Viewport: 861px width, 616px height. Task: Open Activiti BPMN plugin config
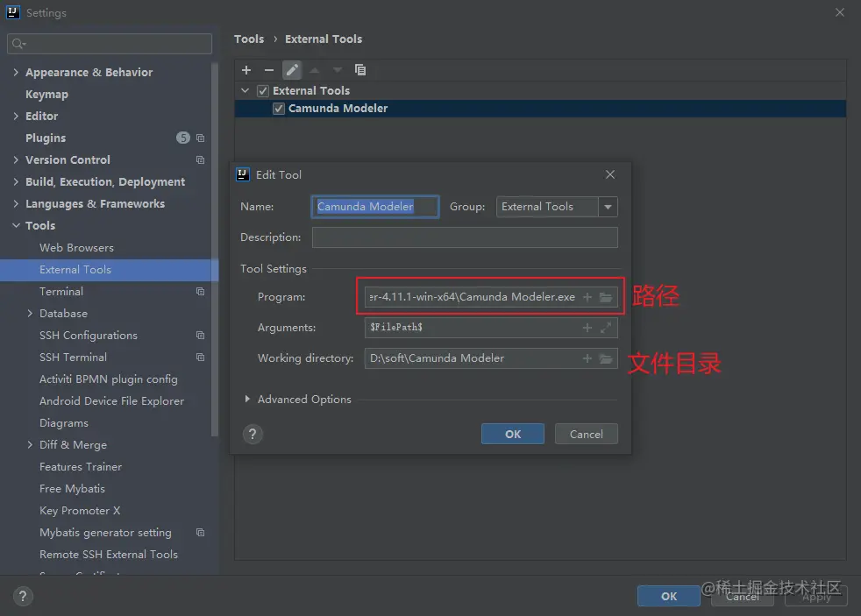click(x=108, y=379)
